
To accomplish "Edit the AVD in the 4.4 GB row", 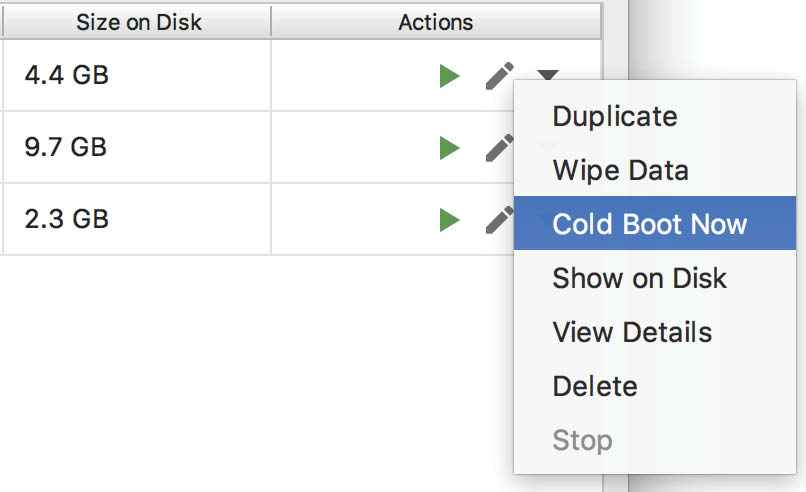I will pos(499,75).
